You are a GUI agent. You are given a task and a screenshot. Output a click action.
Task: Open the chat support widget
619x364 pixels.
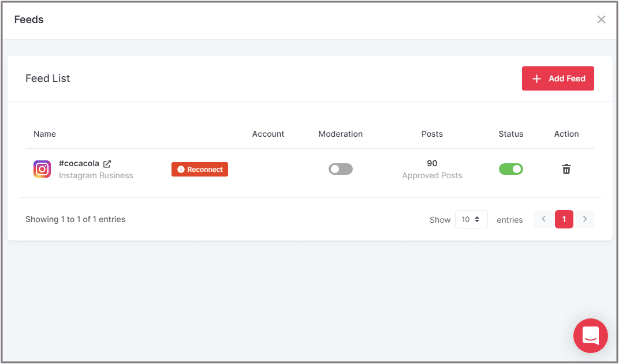(x=590, y=335)
